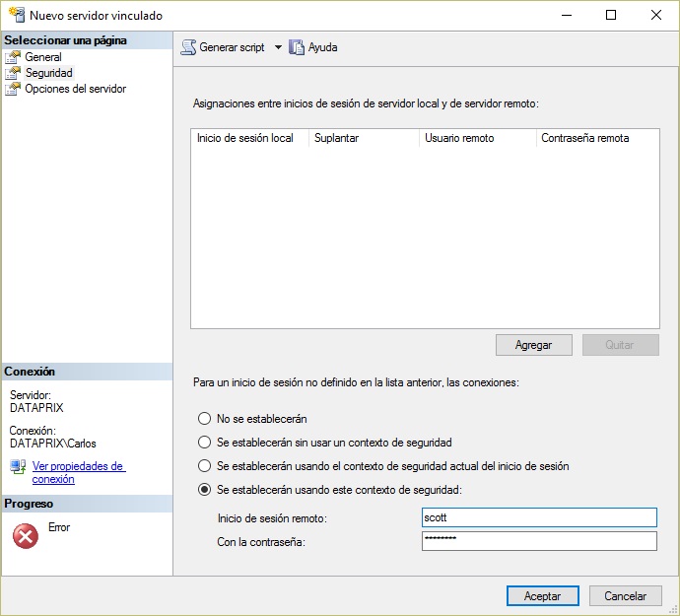This screenshot has height=616, width=680.
Task: Click the connection properties computer icon
Action: 18,467
